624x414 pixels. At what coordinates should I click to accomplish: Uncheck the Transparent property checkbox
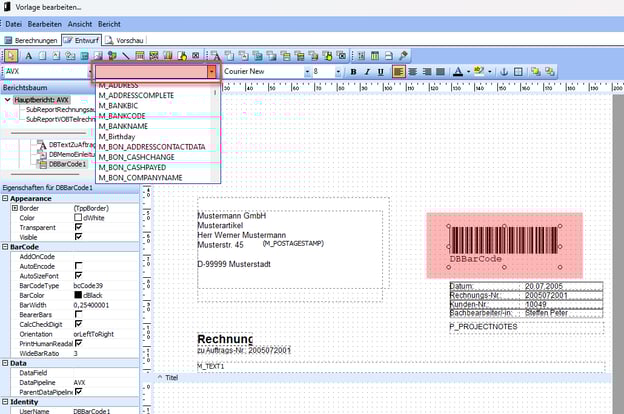(x=79, y=227)
